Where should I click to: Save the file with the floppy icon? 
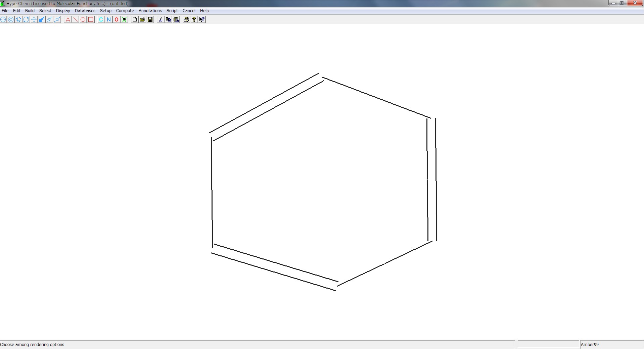click(x=150, y=19)
